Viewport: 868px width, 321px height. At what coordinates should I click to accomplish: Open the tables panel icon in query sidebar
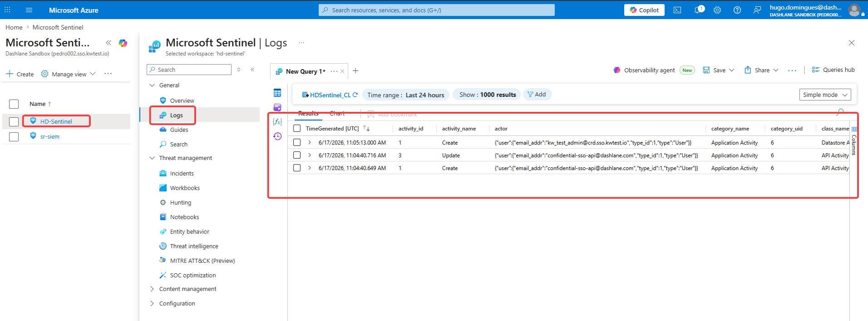coord(277,93)
